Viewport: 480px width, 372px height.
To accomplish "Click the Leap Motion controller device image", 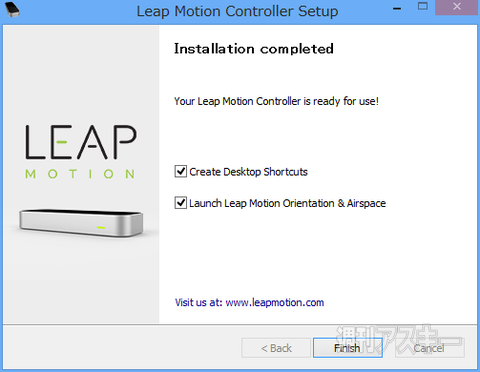I will pos(81,223).
